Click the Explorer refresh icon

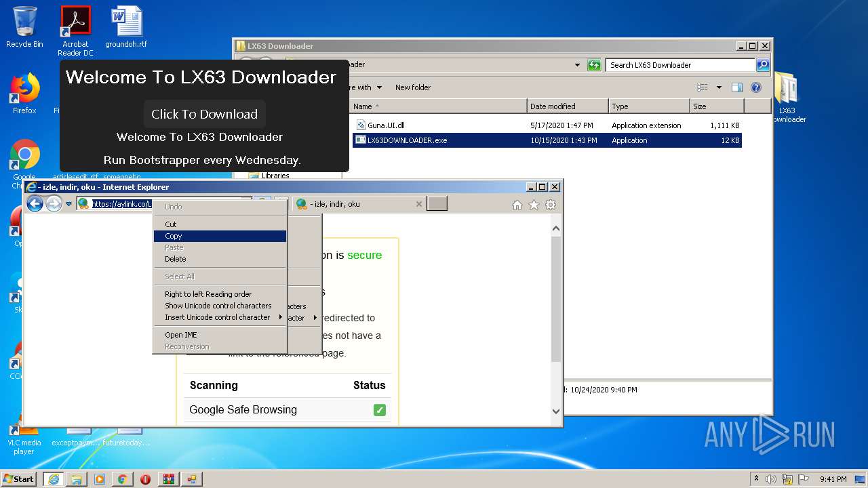tap(594, 65)
